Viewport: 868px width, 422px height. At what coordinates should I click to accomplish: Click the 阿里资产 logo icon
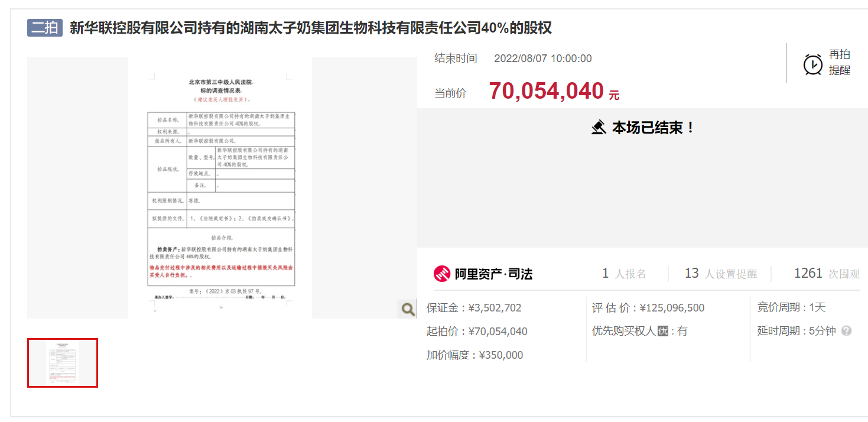(x=442, y=274)
